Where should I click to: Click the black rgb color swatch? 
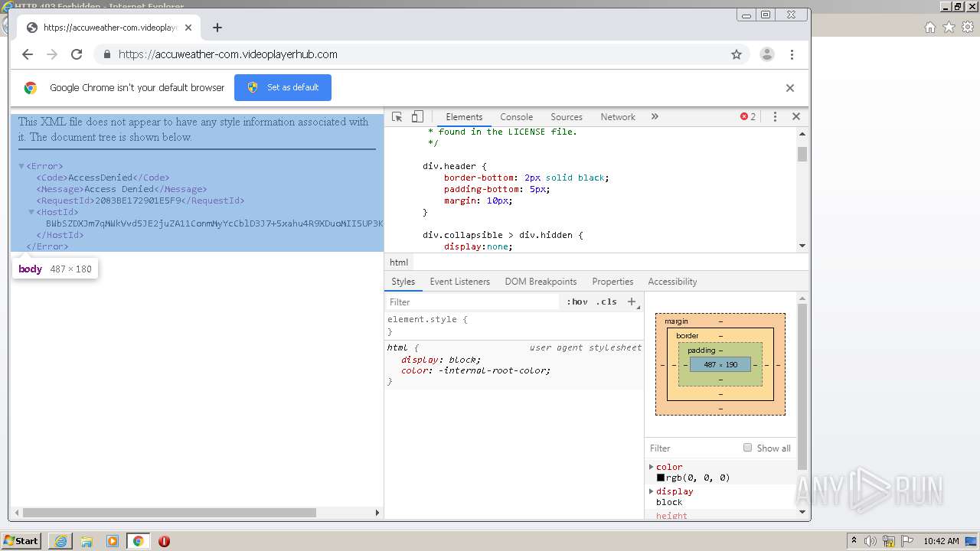[x=661, y=478]
